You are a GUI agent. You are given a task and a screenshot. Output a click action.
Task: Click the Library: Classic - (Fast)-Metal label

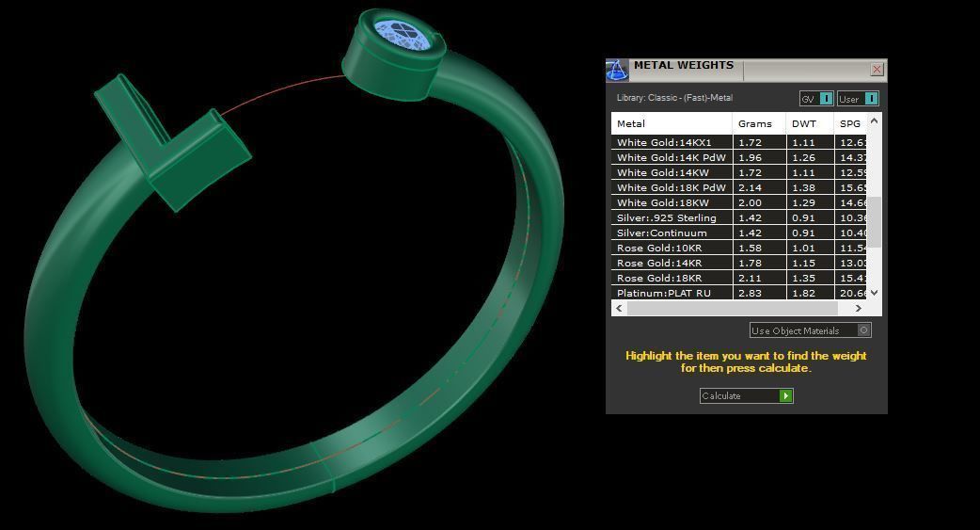tap(674, 98)
